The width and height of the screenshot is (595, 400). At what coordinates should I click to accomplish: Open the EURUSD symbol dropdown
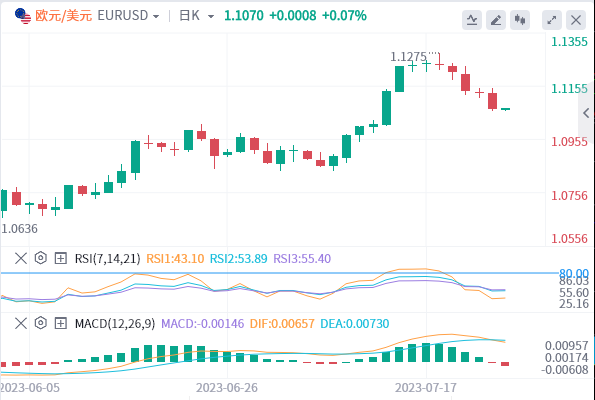tap(128, 16)
